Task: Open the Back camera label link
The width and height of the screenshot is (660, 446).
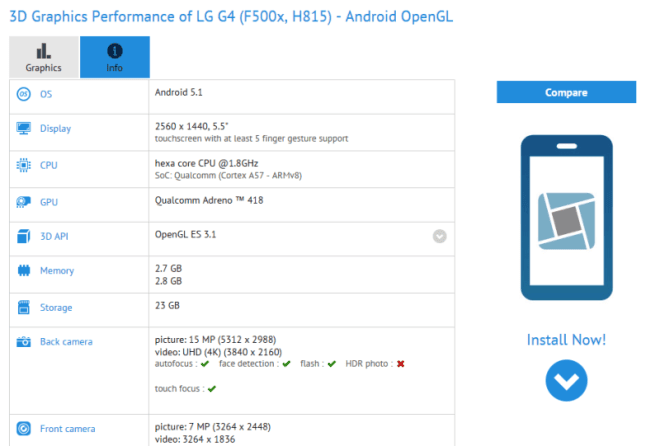Action: coord(66,342)
